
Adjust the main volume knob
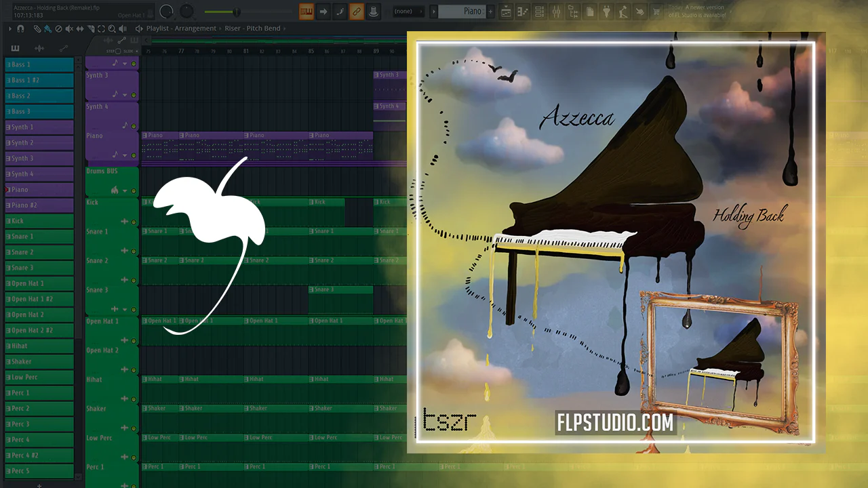pos(167,12)
